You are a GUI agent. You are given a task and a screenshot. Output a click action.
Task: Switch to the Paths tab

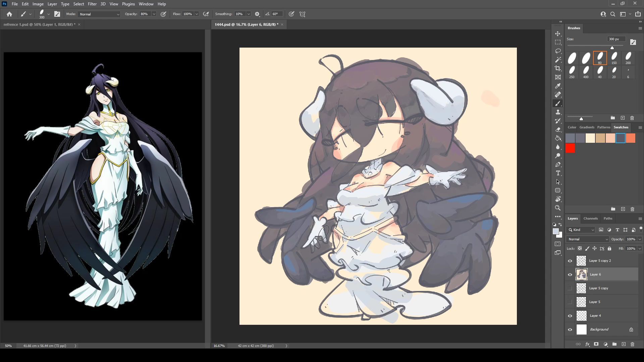[x=608, y=219]
